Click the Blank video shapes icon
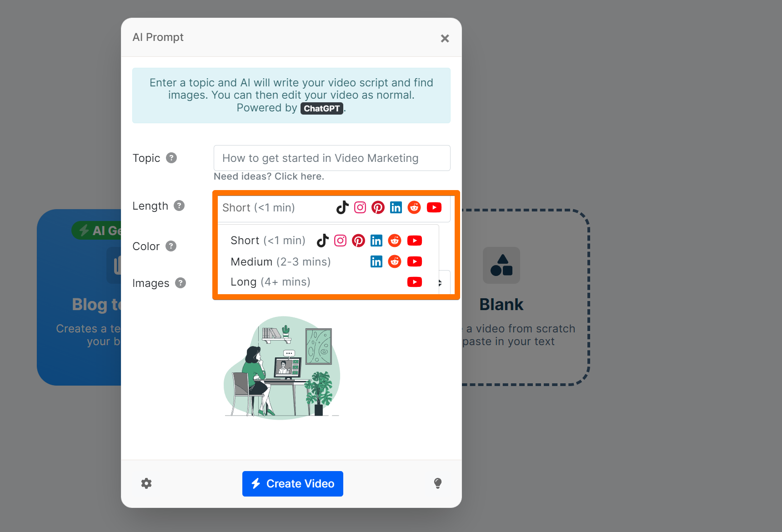 click(501, 265)
